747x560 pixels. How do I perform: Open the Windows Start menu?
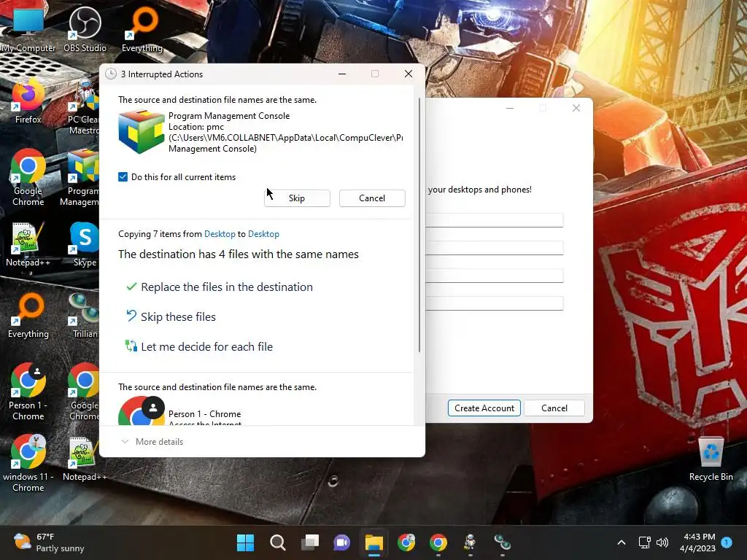coord(245,542)
